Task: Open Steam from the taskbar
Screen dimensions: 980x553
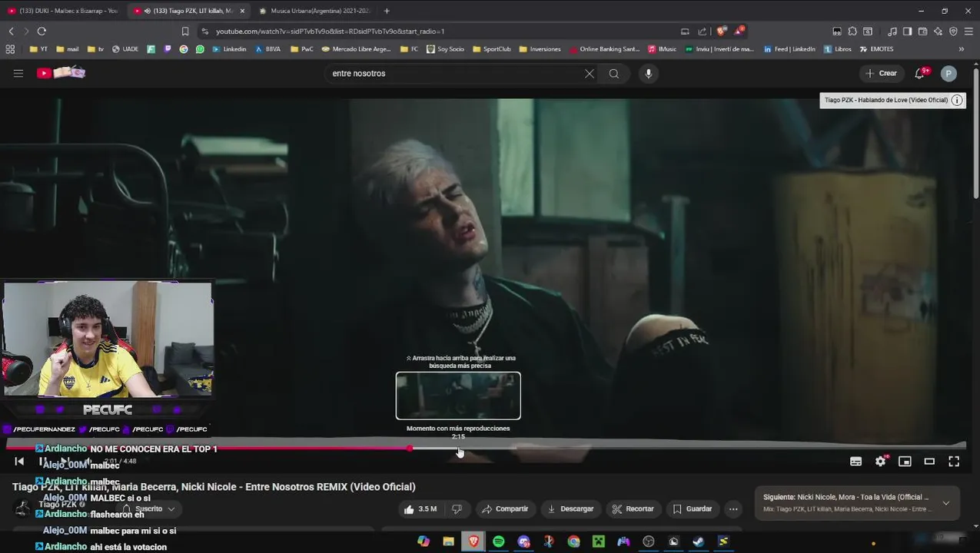Action: coord(699,541)
